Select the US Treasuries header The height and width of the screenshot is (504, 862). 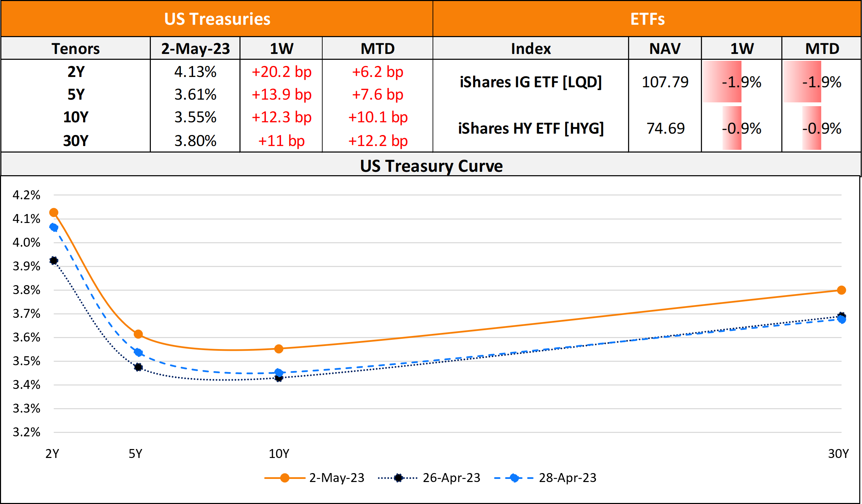click(217, 19)
